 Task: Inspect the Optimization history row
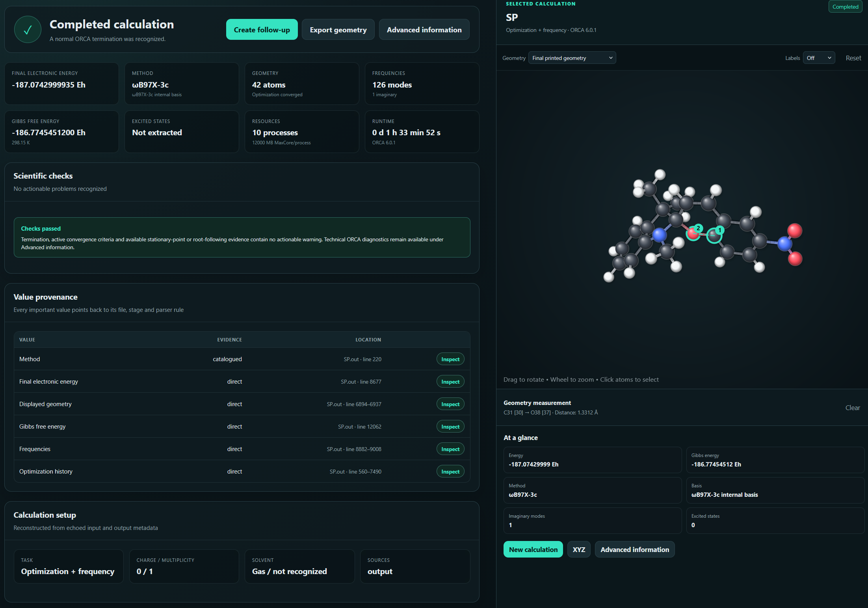click(450, 472)
